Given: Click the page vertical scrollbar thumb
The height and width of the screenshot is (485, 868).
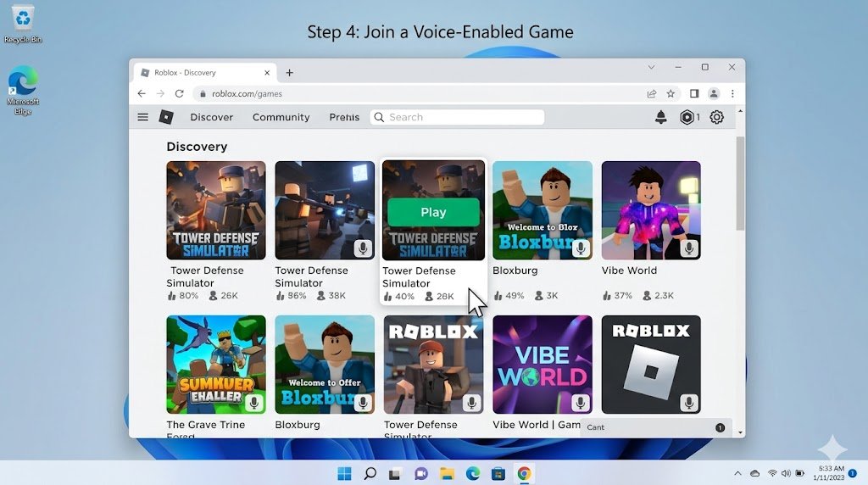Looking at the screenshot, I should (740, 182).
